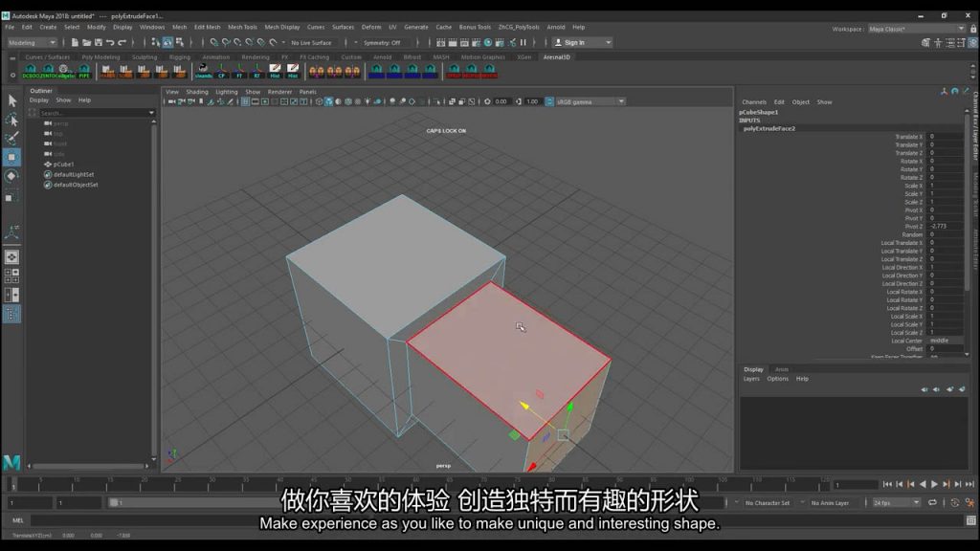980x551 pixels.
Task: Open the 24 fps frame rate dropdown
Action: (x=896, y=503)
